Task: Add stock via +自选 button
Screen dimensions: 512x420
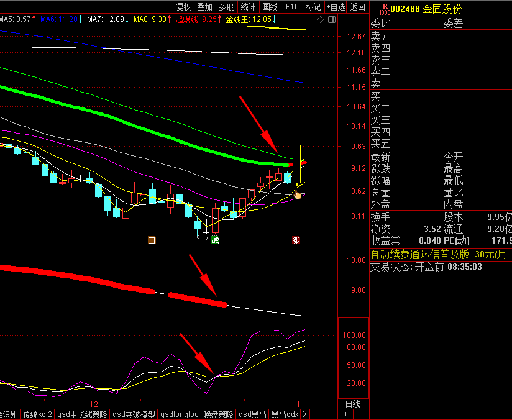Action: coord(335,7)
